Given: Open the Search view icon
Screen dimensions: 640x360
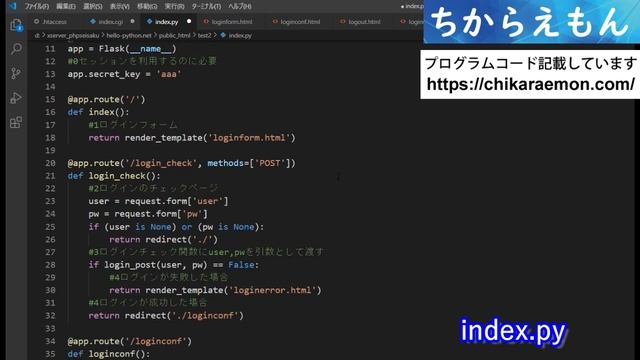Looking at the screenshot, I should [x=16, y=49].
